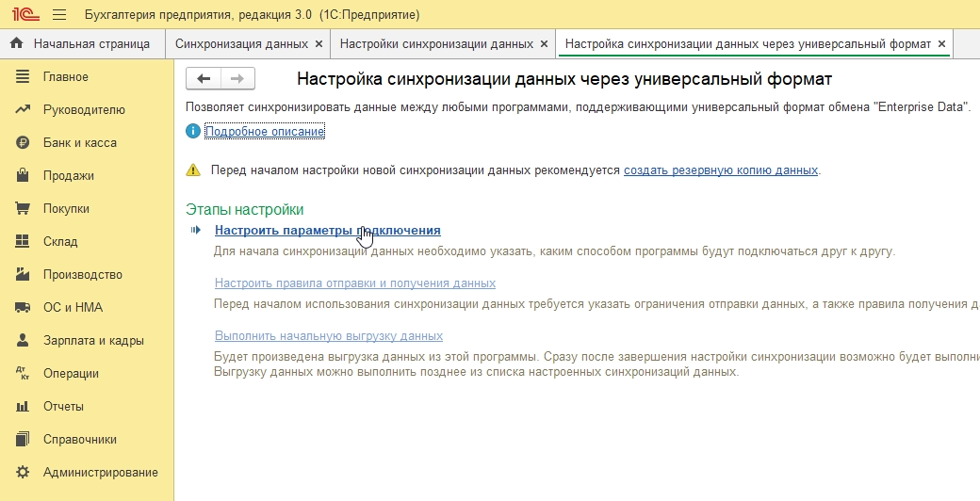
Task: Close the Настройки синхронизации данных tab
Action: [x=544, y=44]
